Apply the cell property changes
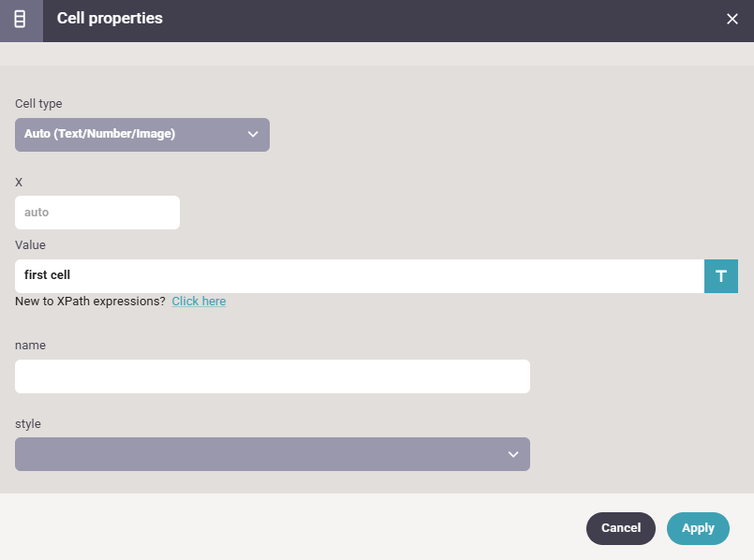 click(x=698, y=528)
